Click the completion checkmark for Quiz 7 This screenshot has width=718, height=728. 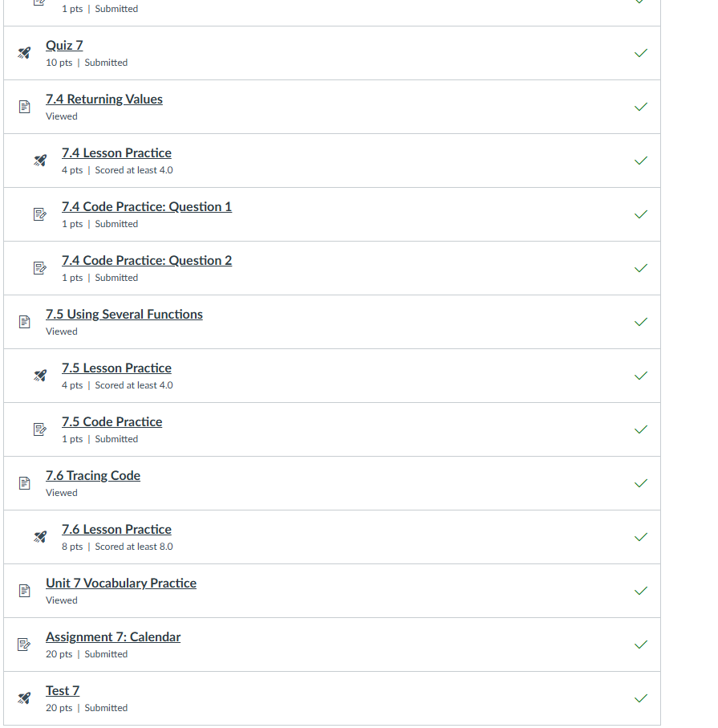pos(640,53)
